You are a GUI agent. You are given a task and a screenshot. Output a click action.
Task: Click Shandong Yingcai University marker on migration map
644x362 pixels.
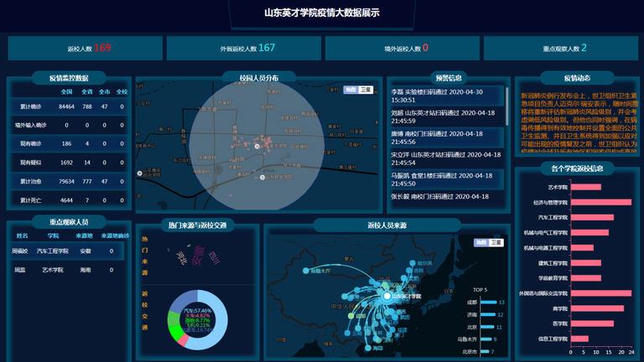coord(385,295)
